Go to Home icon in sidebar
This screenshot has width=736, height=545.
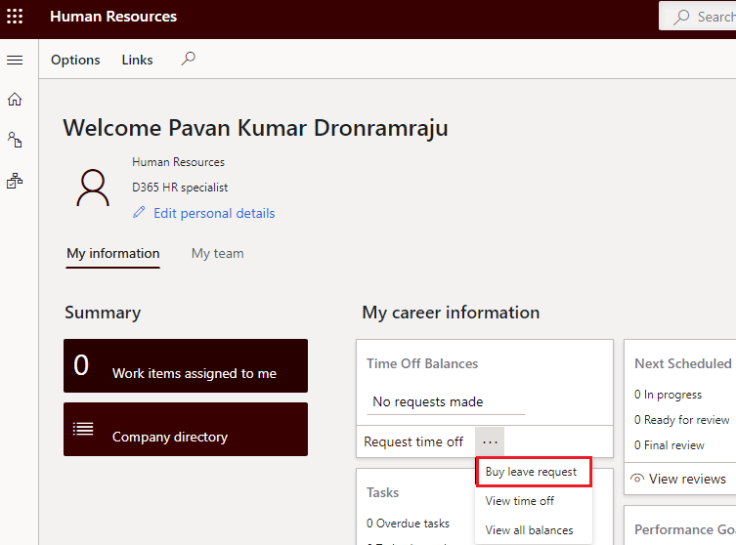[15, 99]
